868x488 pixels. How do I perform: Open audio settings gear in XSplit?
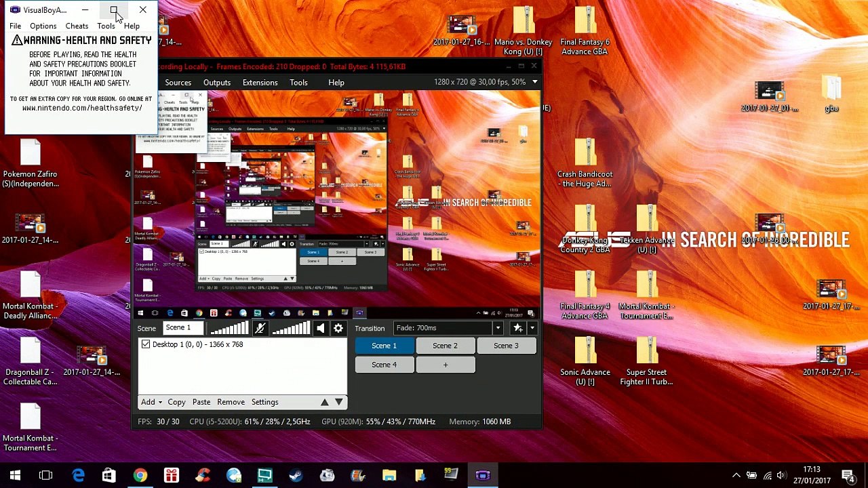(338, 328)
